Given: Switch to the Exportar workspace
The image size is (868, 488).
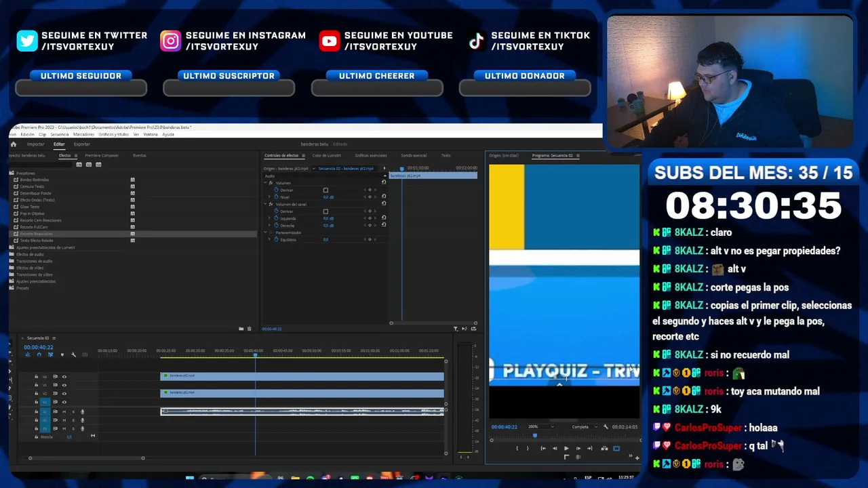Looking at the screenshot, I should click(x=82, y=144).
